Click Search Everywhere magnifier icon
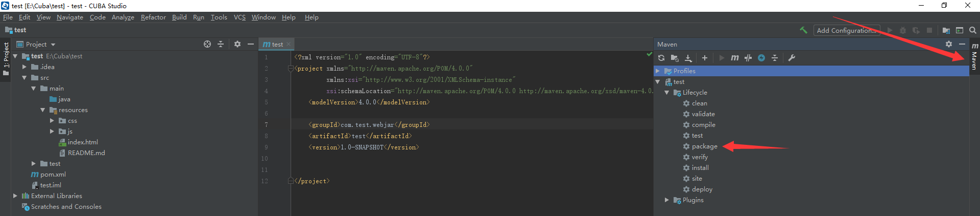Screen dimensions: 980x216 (x=973, y=30)
